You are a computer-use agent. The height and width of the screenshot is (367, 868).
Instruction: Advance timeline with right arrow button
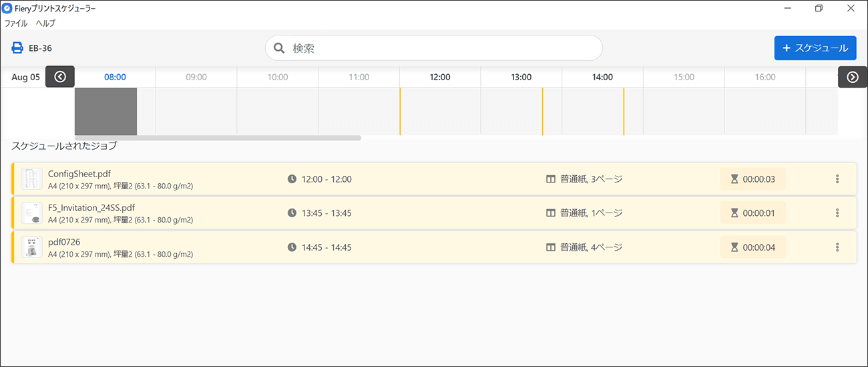(853, 77)
